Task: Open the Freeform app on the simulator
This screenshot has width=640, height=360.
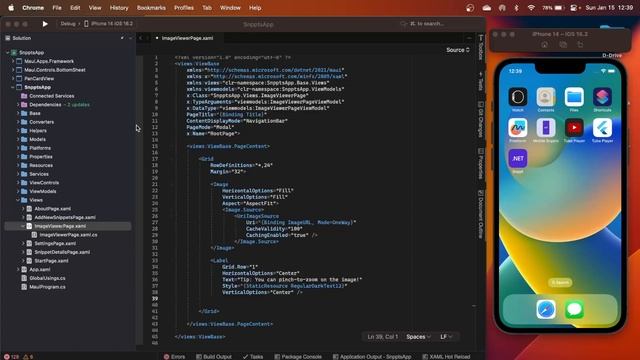Action: click(518, 128)
